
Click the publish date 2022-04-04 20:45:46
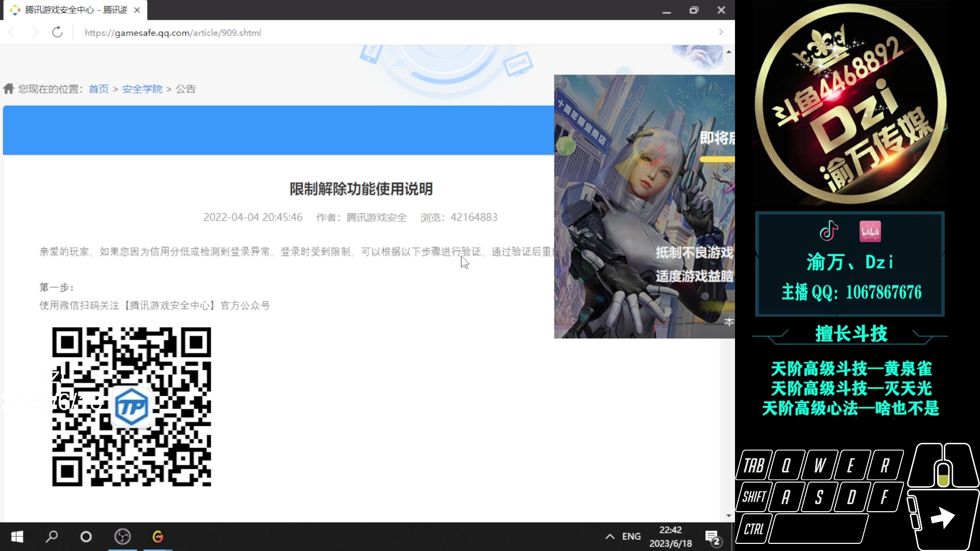[253, 217]
